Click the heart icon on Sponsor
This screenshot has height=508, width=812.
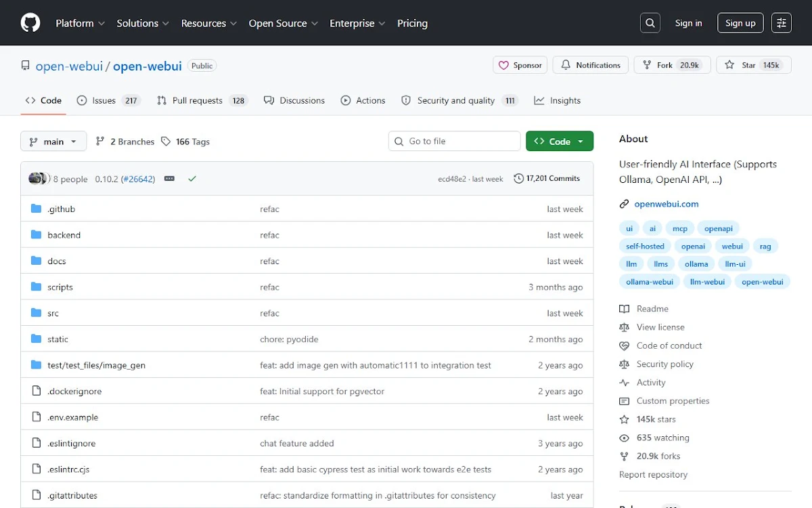503,65
